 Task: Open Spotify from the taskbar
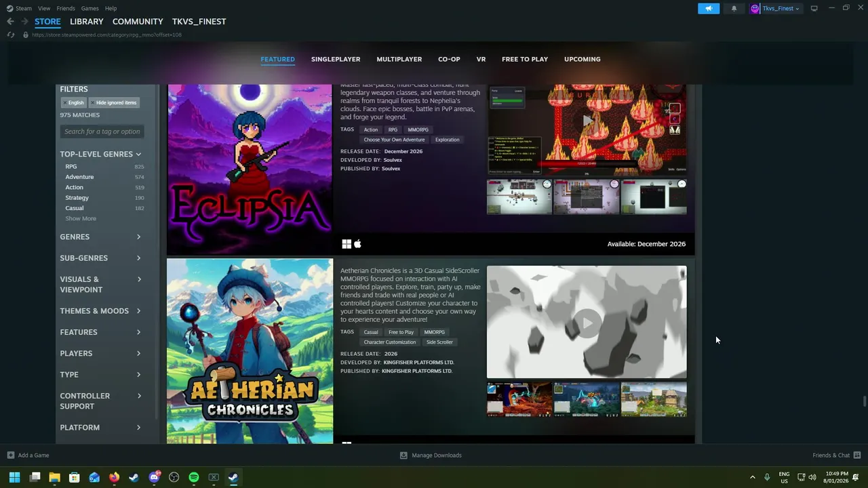click(x=194, y=477)
